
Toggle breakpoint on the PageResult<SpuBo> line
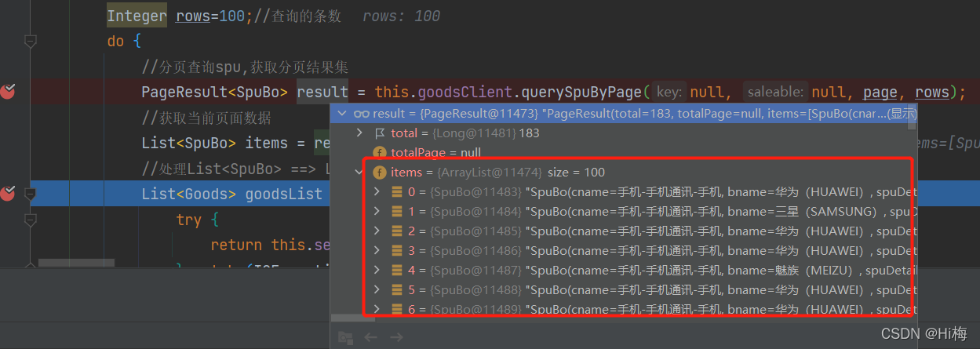pos(9,93)
